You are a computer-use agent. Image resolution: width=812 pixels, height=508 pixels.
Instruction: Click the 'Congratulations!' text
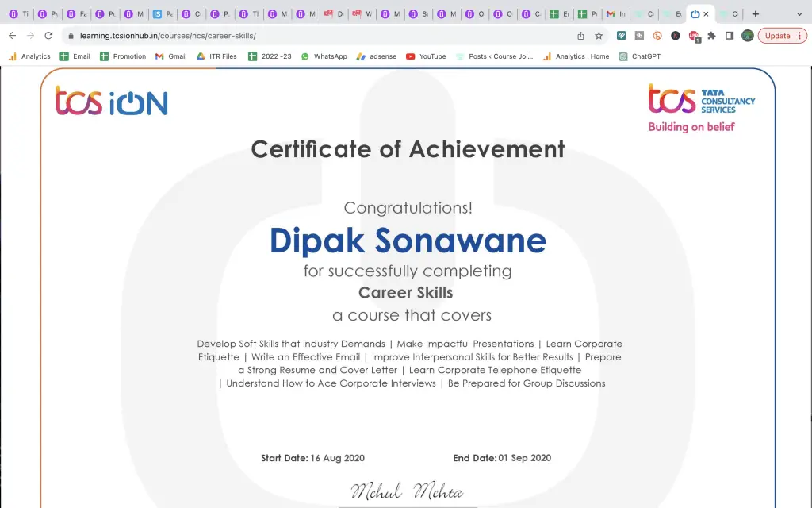408,208
